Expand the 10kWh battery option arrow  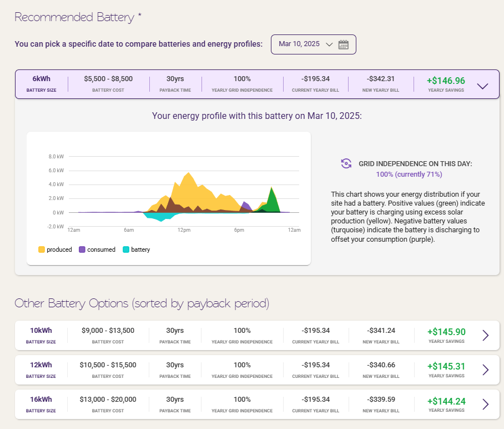485,335
